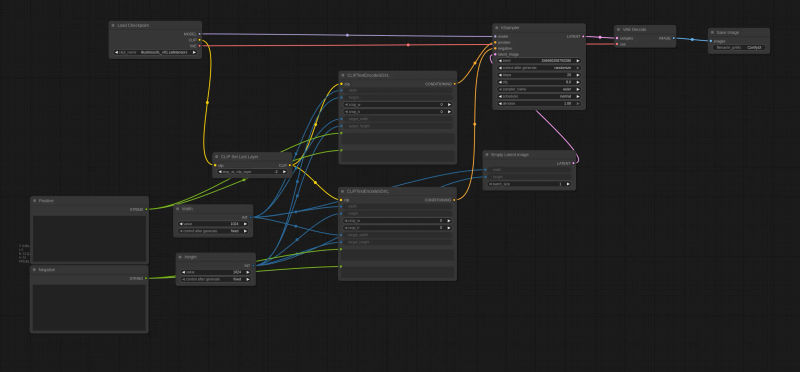800x372 pixels.
Task: Click crop_h field in lower CLIPTextEncodeSDXL
Action: [x=397, y=228]
